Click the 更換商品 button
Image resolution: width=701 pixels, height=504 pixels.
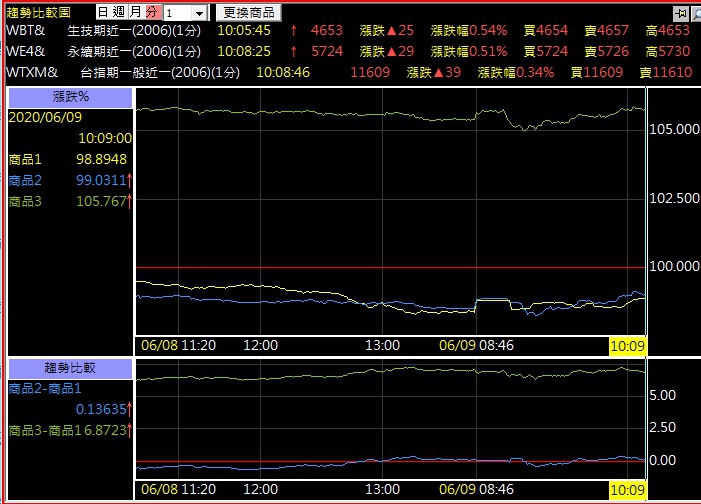tap(249, 13)
